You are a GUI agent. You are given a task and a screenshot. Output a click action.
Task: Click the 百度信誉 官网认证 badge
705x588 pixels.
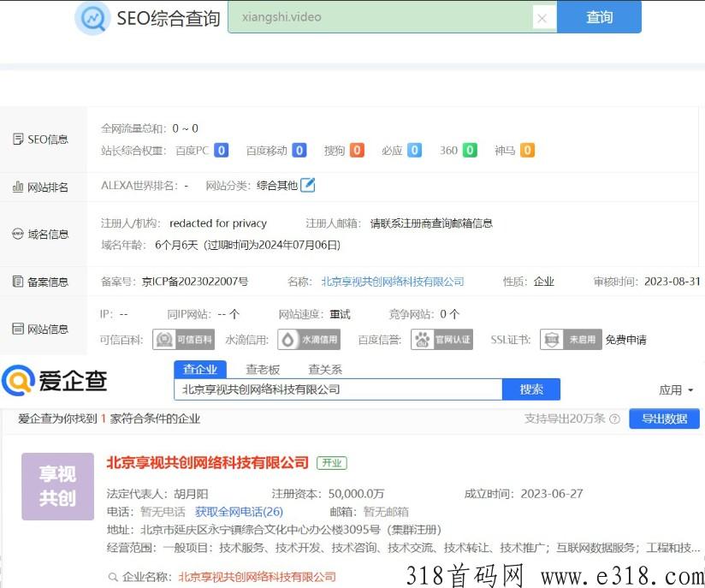442,340
